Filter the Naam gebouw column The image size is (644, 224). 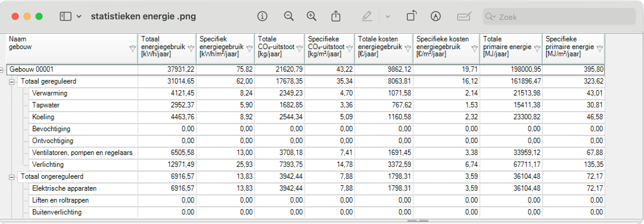[x=133, y=48]
